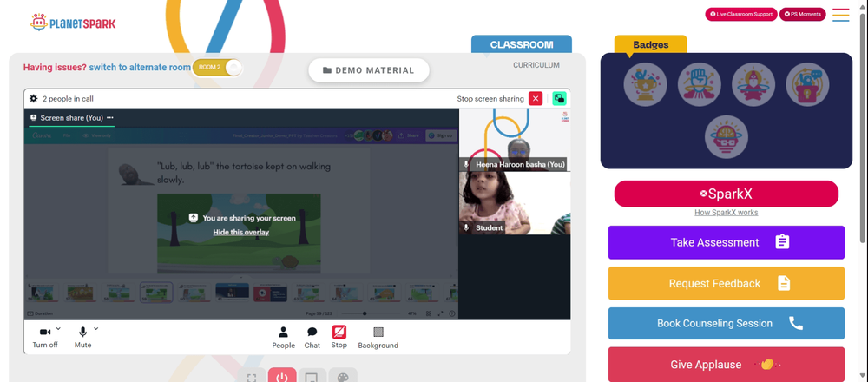Click the SparkX button
Viewport: 868px width, 382px height.
[727, 194]
